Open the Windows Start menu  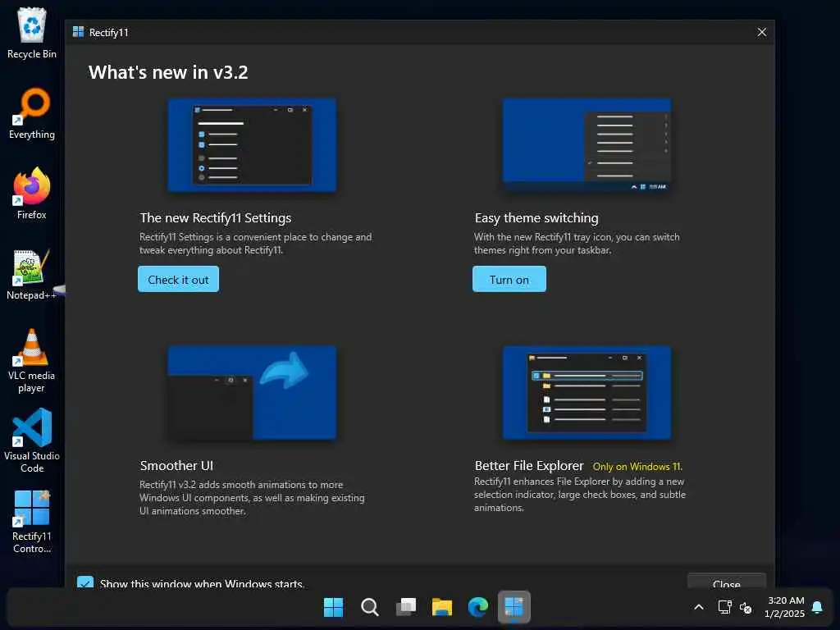pyautogui.click(x=333, y=607)
